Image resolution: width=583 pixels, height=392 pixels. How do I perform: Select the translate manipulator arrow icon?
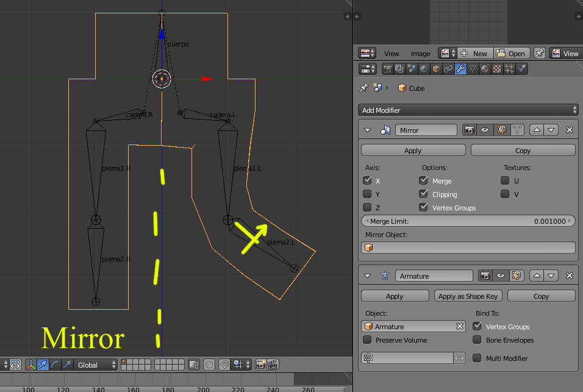click(x=43, y=365)
